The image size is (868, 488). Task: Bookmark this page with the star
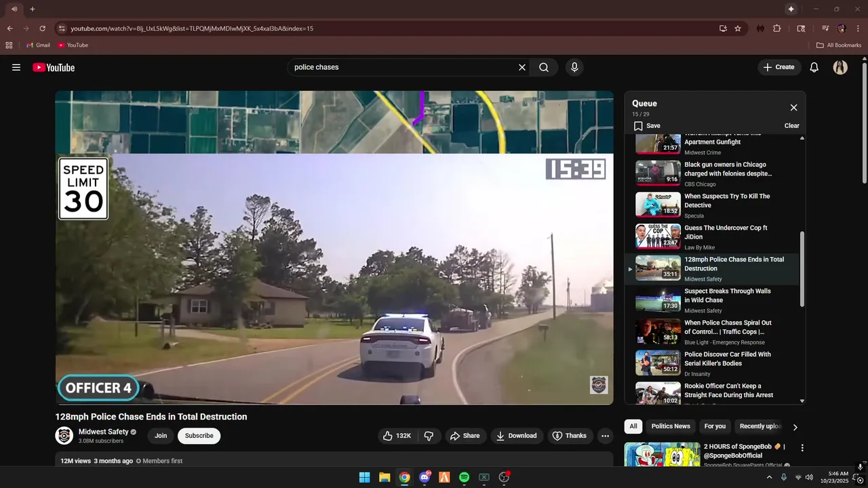(x=738, y=28)
